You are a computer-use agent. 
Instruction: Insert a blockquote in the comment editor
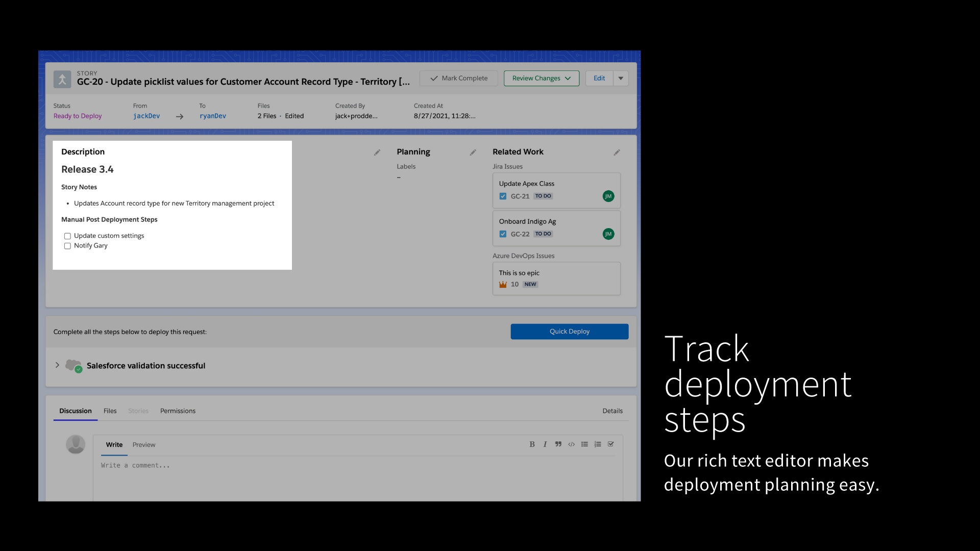click(558, 444)
